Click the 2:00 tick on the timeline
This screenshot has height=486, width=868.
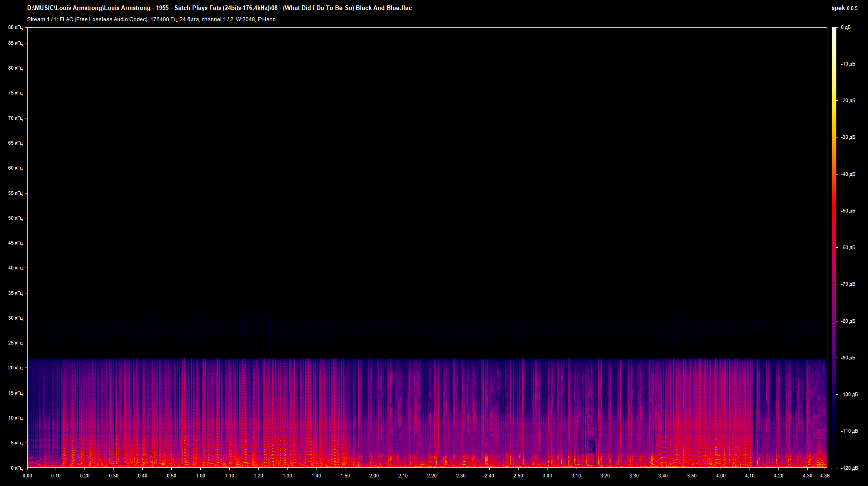coord(374,476)
